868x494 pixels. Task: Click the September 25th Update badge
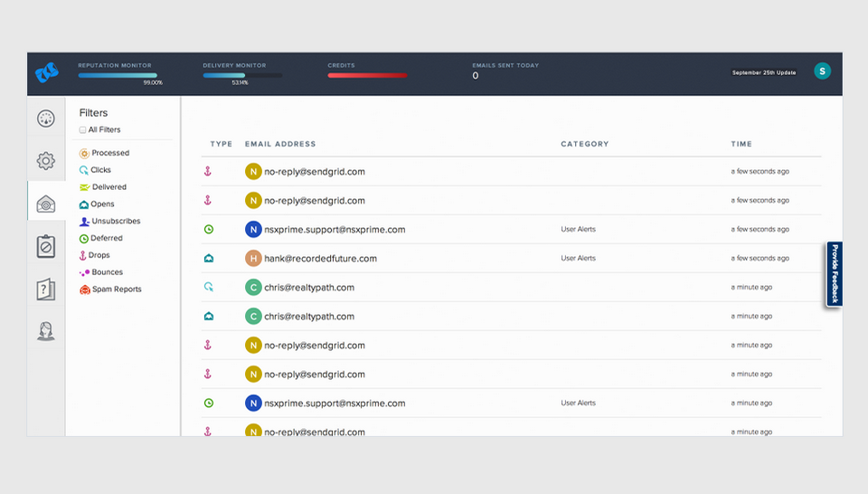pos(764,72)
